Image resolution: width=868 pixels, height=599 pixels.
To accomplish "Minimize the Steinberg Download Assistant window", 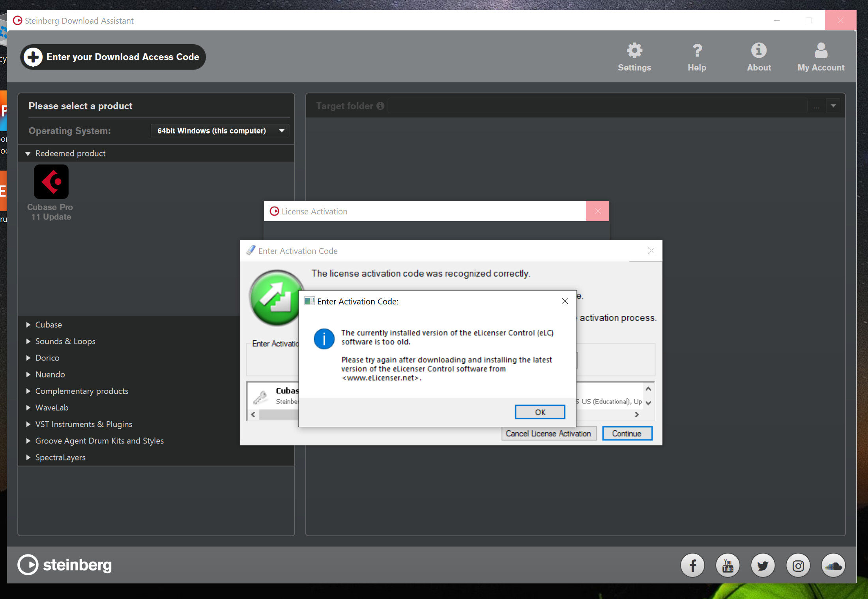I will (x=776, y=20).
